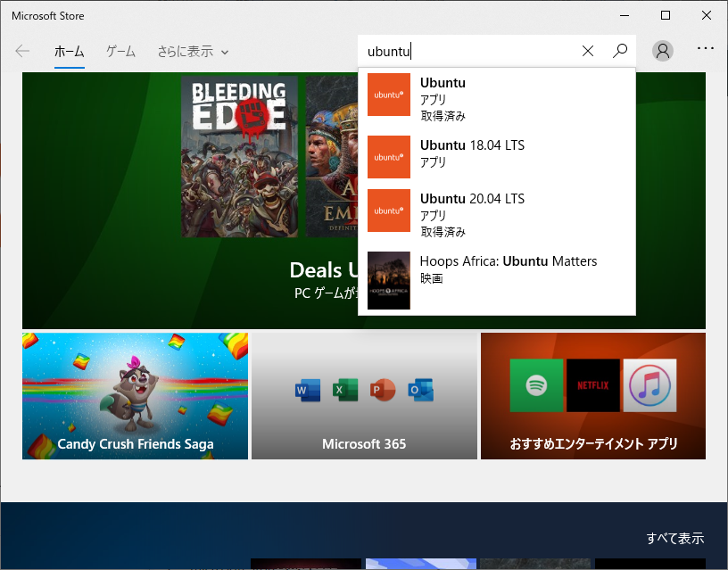Screen dimensions: 728x570
Task: Expand the さらに表示 dropdown
Action: [x=193, y=52]
